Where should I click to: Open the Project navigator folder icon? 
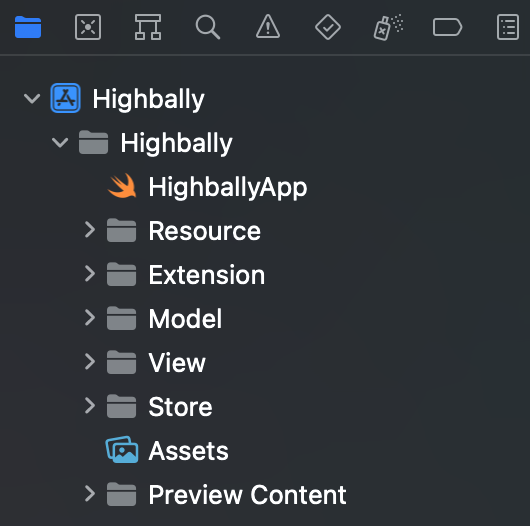(x=28, y=27)
